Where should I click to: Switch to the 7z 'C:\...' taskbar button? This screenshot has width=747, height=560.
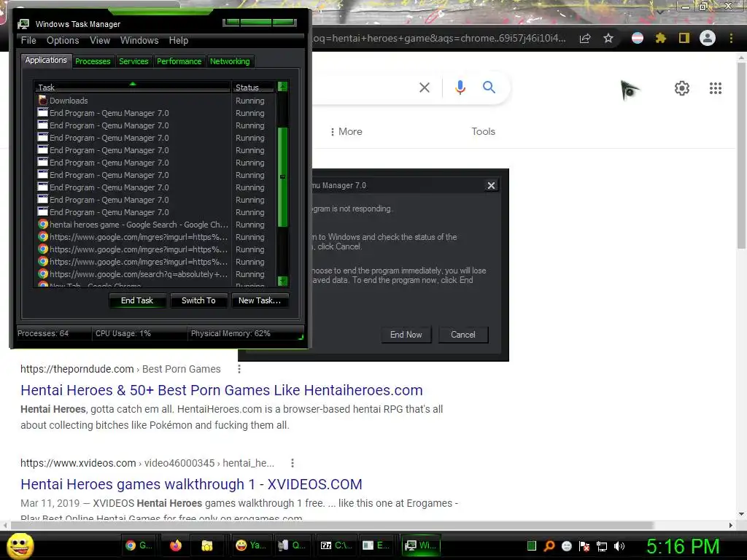(x=336, y=545)
